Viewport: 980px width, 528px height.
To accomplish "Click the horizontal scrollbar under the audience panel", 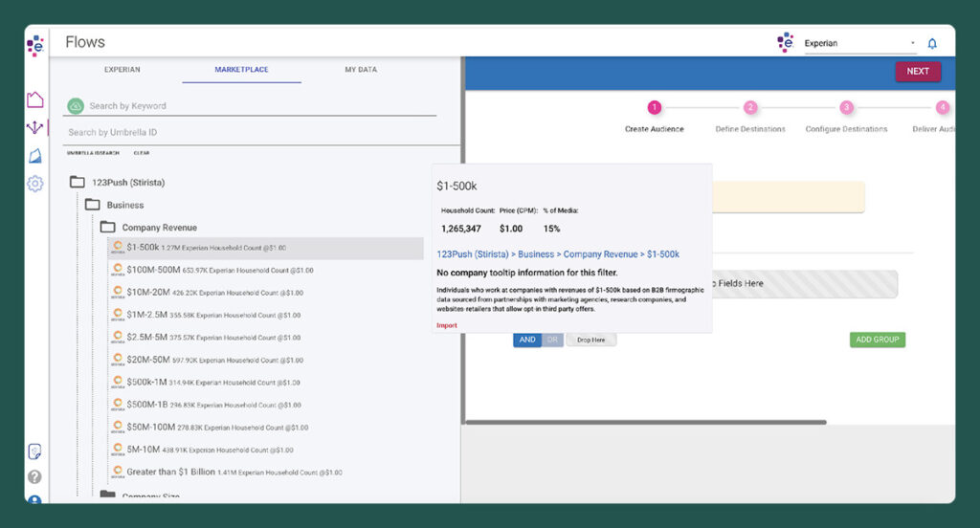I will click(646, 422).
